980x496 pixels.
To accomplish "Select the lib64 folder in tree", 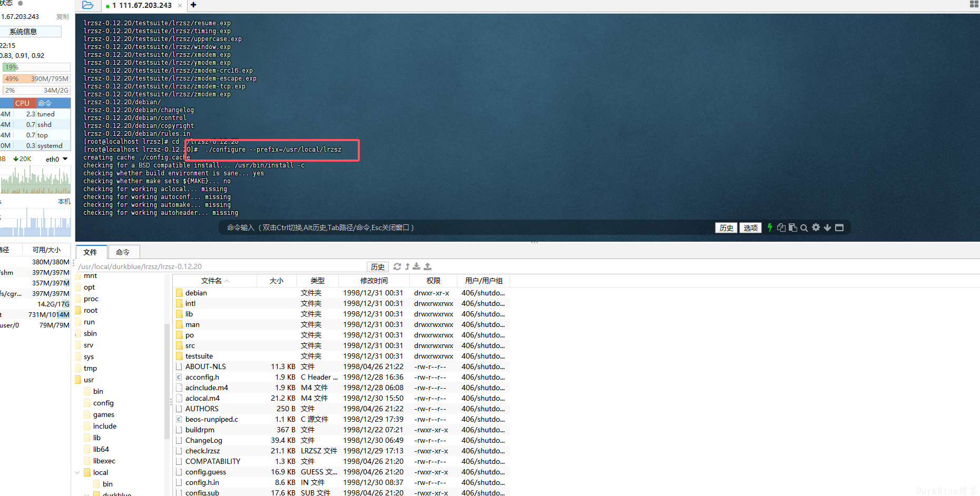I will click(x=101, y=449).
